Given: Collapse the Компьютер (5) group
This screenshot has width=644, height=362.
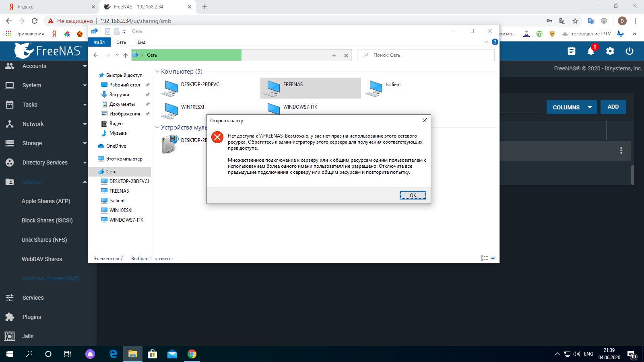Looking at the screenshot, I should click(x=157, y=72).
